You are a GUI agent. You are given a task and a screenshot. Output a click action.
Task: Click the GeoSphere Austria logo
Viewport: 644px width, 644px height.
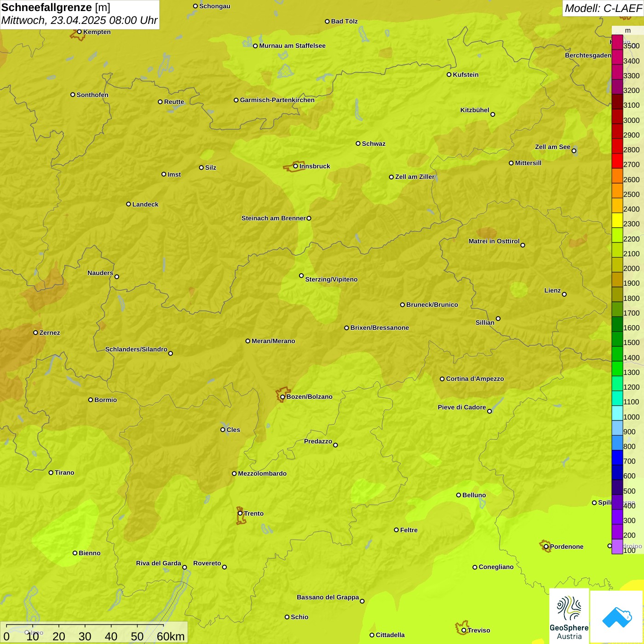[x=569, y=616]
